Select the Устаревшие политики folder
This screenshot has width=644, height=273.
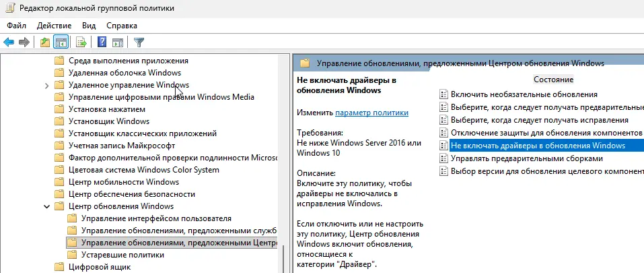[x=122, y=255]
